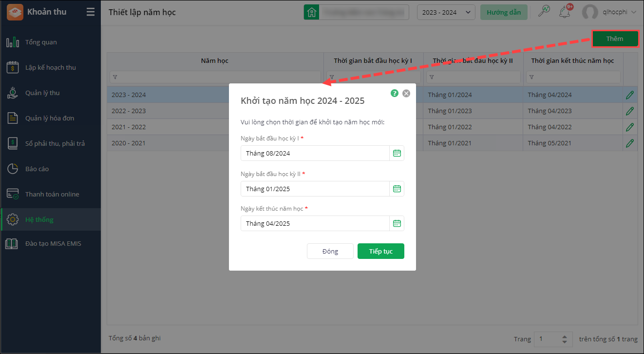Open notifications bell
Viewport: 644px width, 354px height.
[565, 13]
